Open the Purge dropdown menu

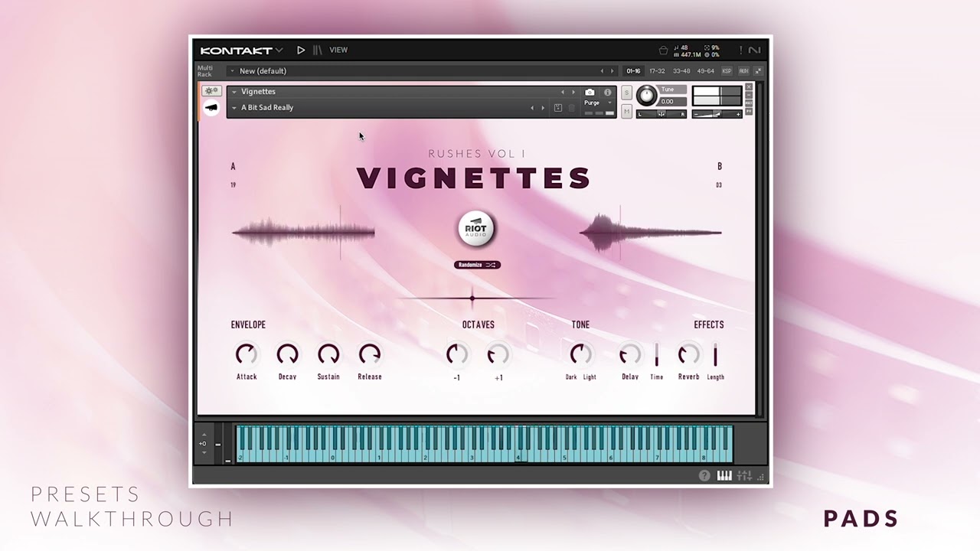[598, 103]
